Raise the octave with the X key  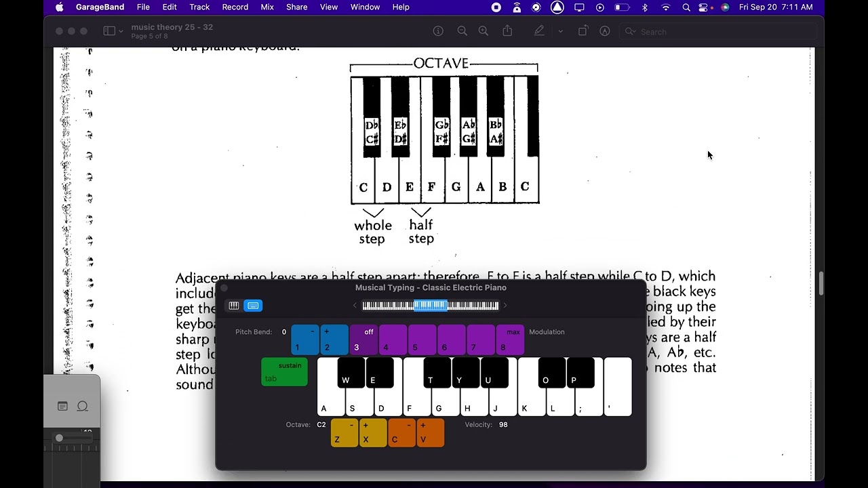[x=373, y=433]
